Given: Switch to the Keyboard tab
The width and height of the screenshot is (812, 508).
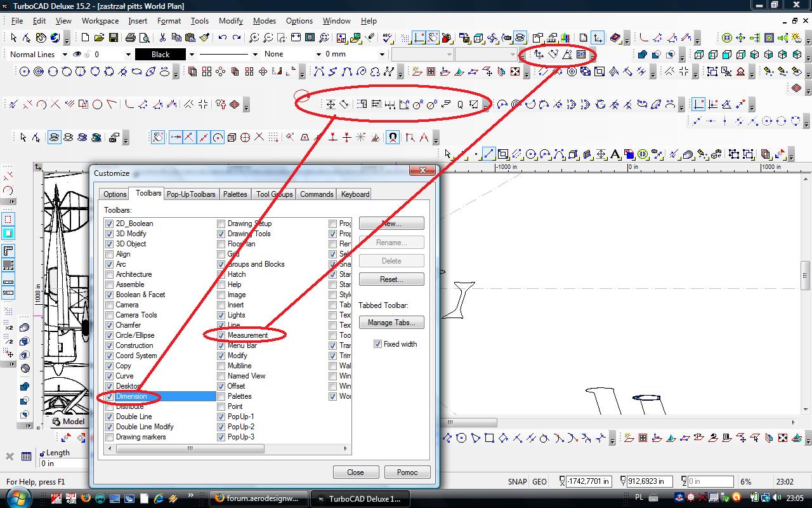Looking at the screenshot, I should 355,194.
